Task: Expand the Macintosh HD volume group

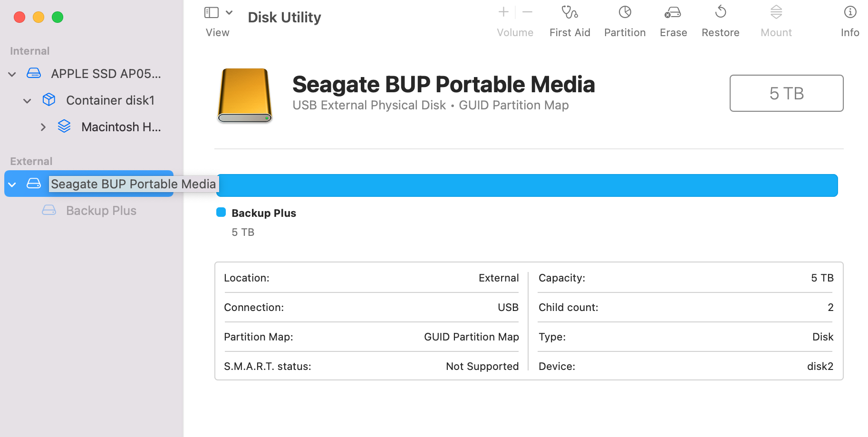Action: tap(43, 127)
